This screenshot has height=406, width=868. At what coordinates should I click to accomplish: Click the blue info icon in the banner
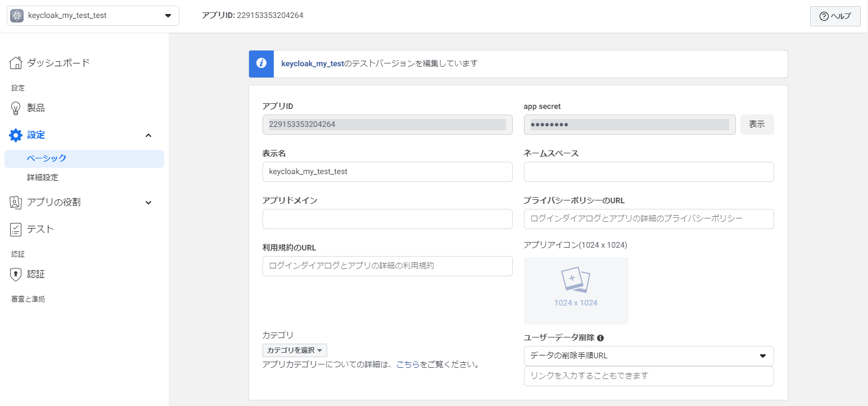[x=261, y=63]
